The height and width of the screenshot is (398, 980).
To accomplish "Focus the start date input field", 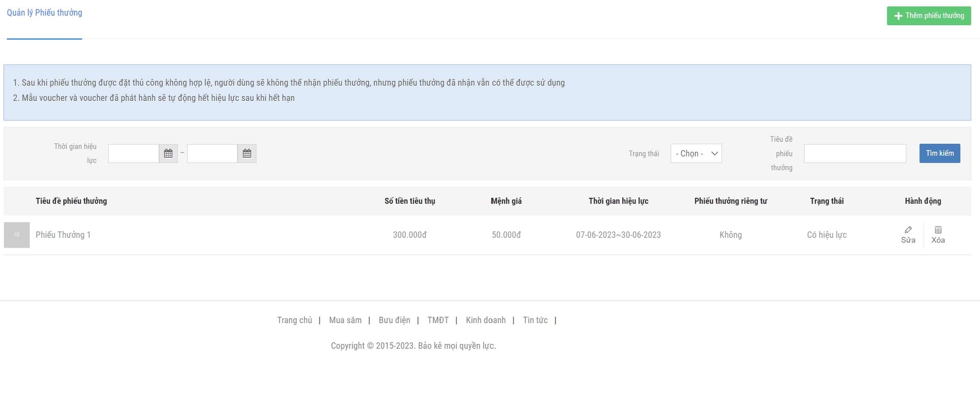I will [134, 154].
